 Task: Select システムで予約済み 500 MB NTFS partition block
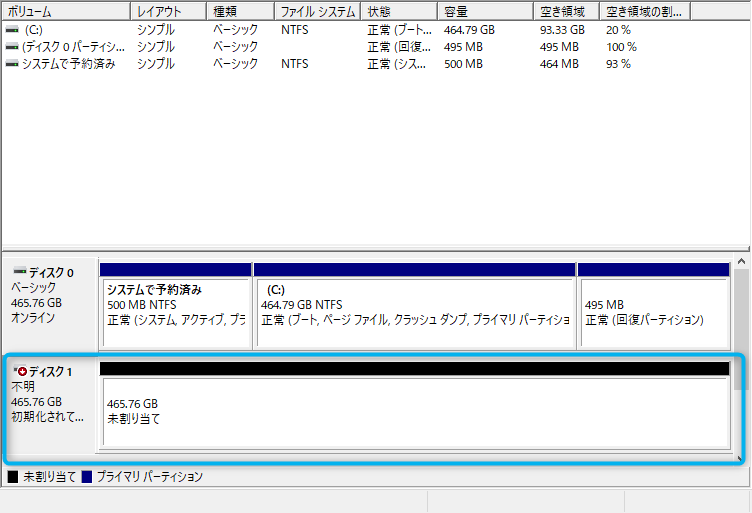point(176,306)
